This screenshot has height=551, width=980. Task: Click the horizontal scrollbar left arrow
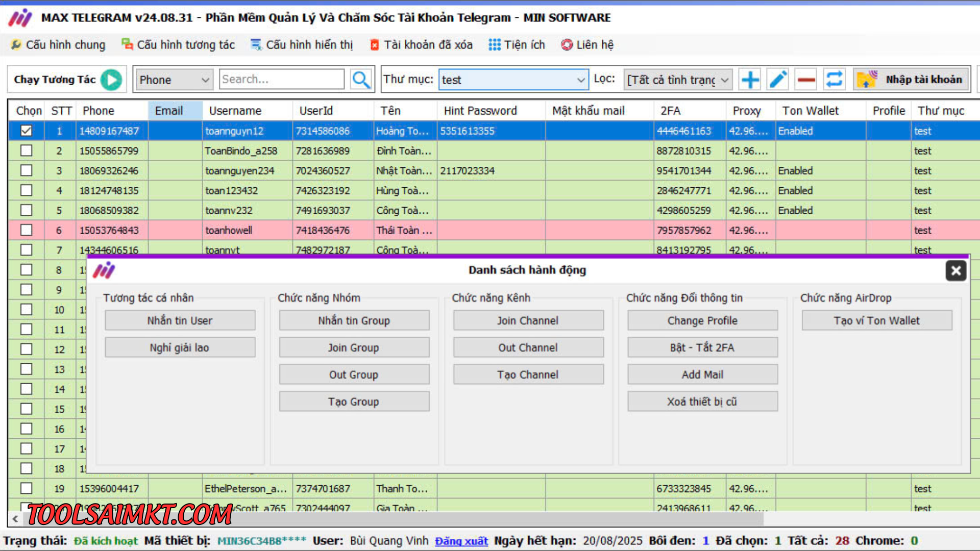(x=15, y=519)
